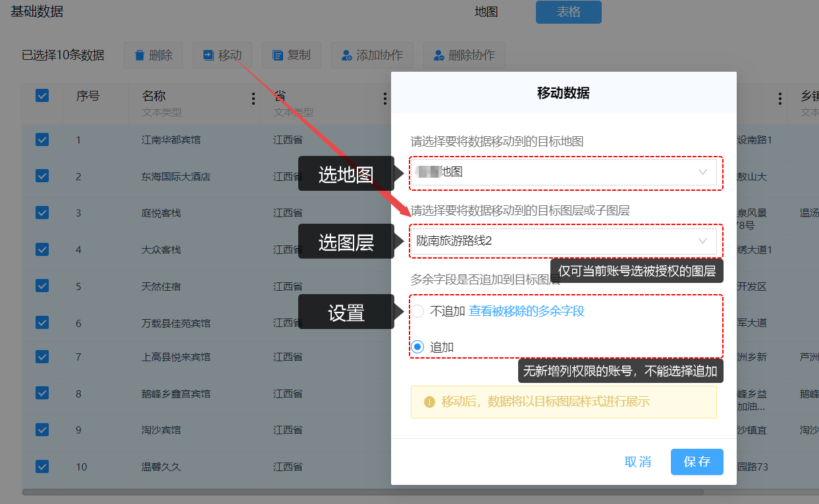Click the 庭悦客栈 name cell
The height and width of the screenshot is (504, 819).
point(161,213)
